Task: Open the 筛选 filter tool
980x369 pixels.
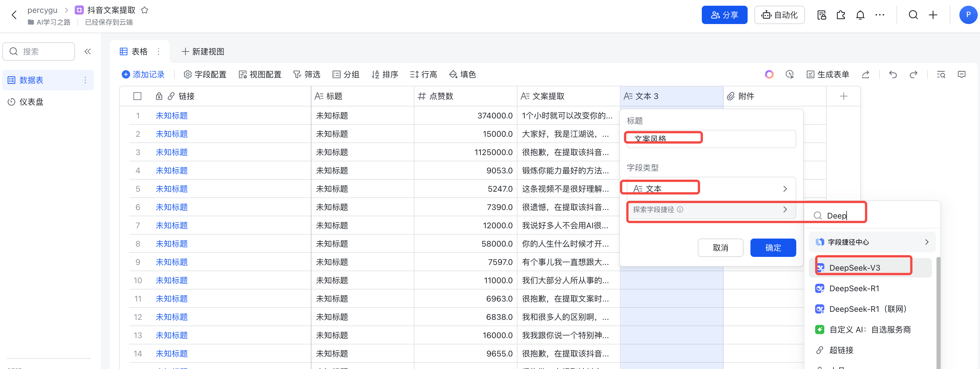Action: point(307,74)
